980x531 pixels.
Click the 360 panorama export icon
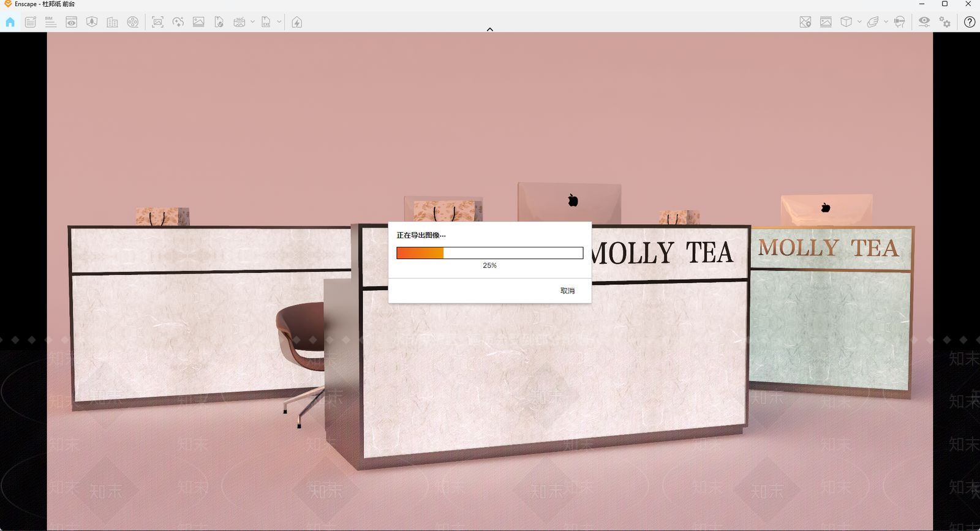pos(239,22)
